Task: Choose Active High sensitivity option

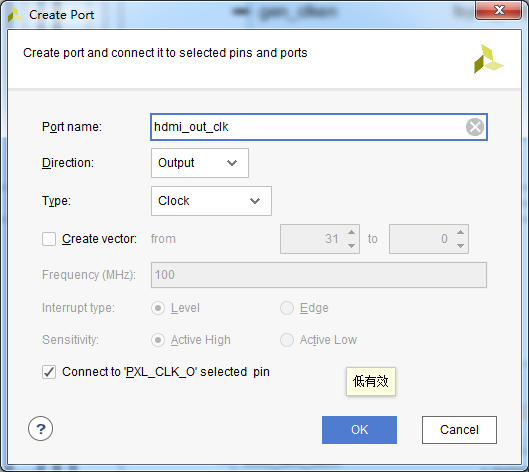Action: [158, 340]
